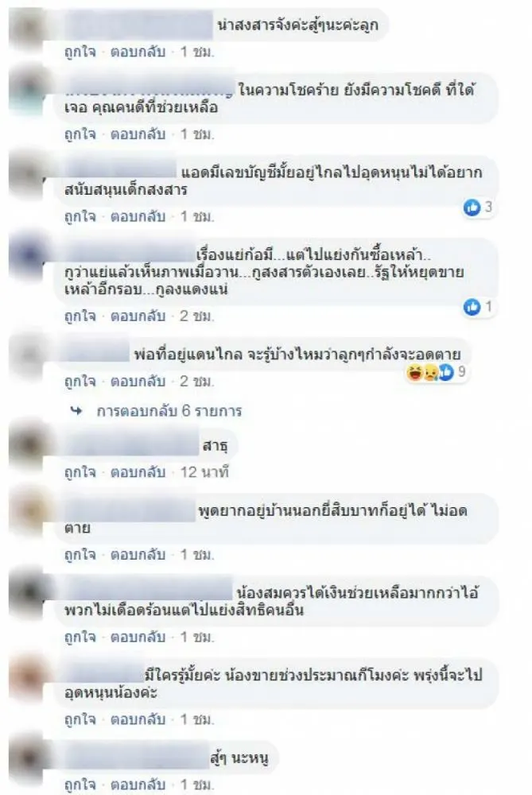Open avatar of สู้ๆ นะหนู commenter
The width and height of the screenshot is (532, 795).
pyautogui.click(x=28, y=758)
